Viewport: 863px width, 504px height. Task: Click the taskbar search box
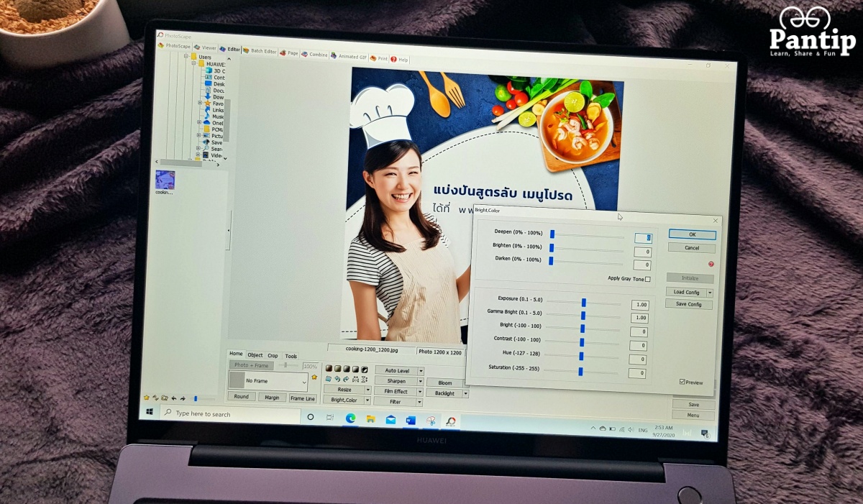point(232,415)
